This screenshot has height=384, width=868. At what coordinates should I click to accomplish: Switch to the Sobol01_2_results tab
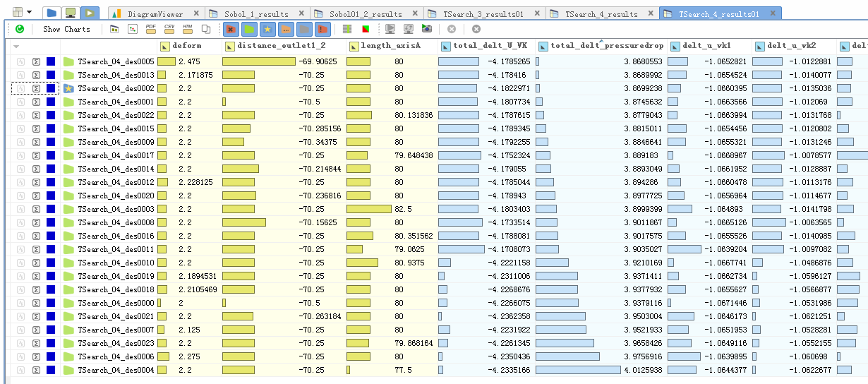[367, 13]
